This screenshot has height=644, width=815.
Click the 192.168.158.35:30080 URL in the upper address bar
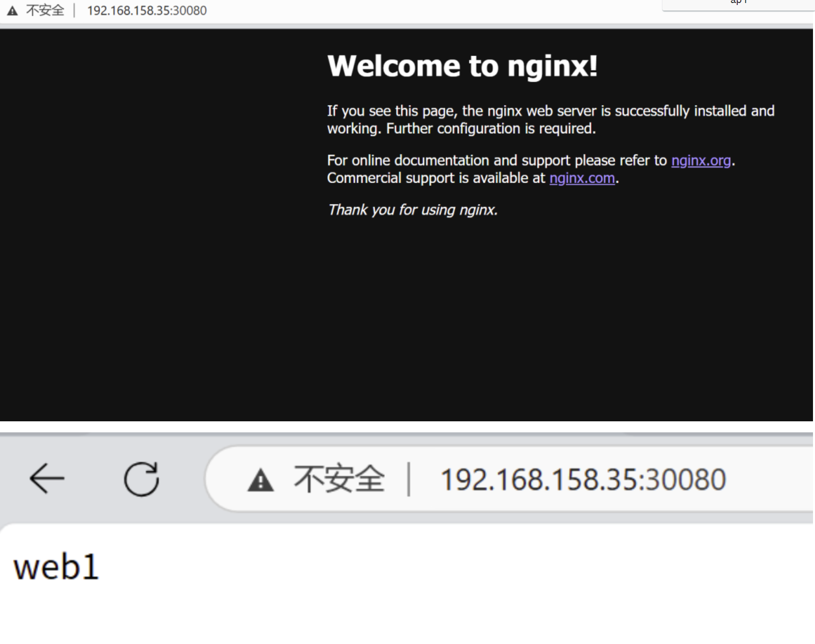point(147,11)
